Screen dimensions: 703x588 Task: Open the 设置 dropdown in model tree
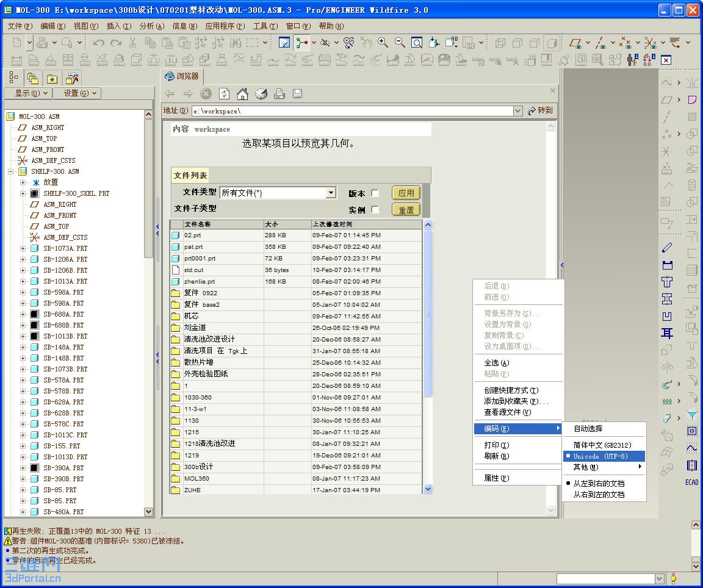click(x=77, y=93)
